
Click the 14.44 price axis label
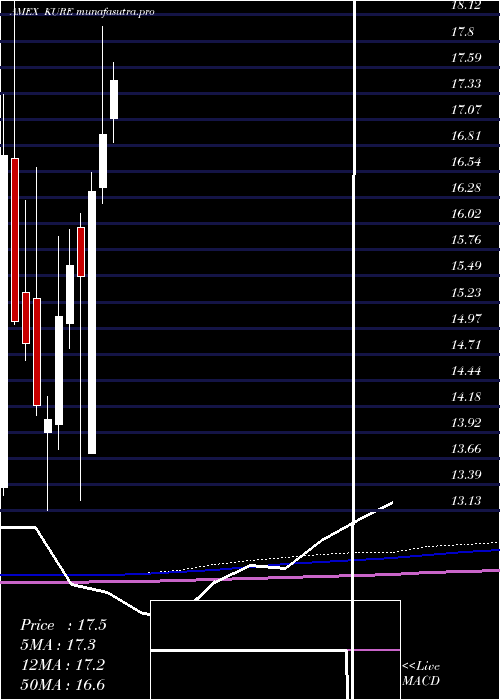coord(466,370)
